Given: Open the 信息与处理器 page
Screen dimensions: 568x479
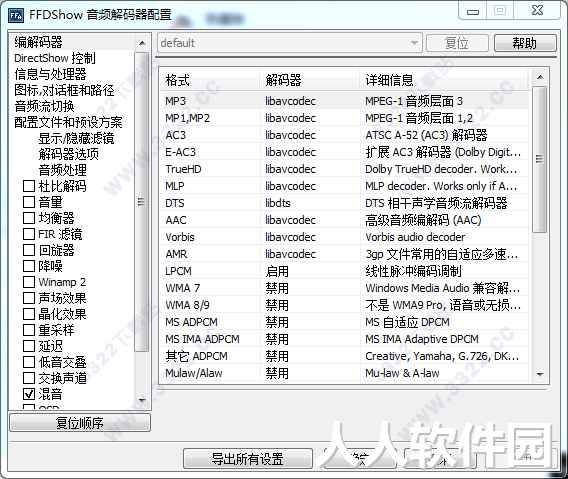Looking at the screenshot, I should click(50, 74).
